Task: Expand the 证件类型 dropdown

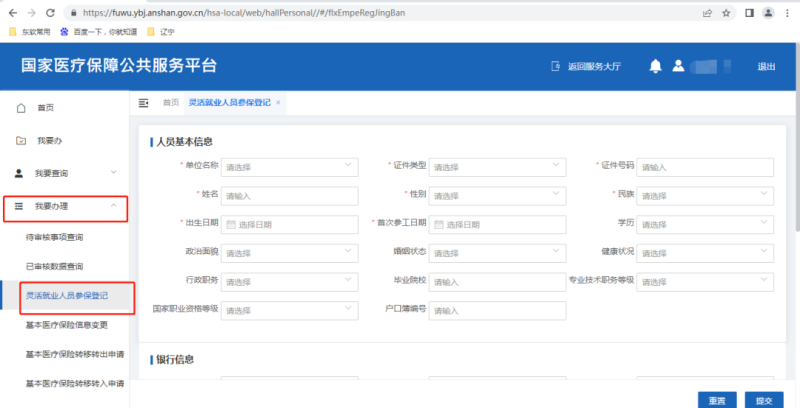Action: [x=496, y=166]
